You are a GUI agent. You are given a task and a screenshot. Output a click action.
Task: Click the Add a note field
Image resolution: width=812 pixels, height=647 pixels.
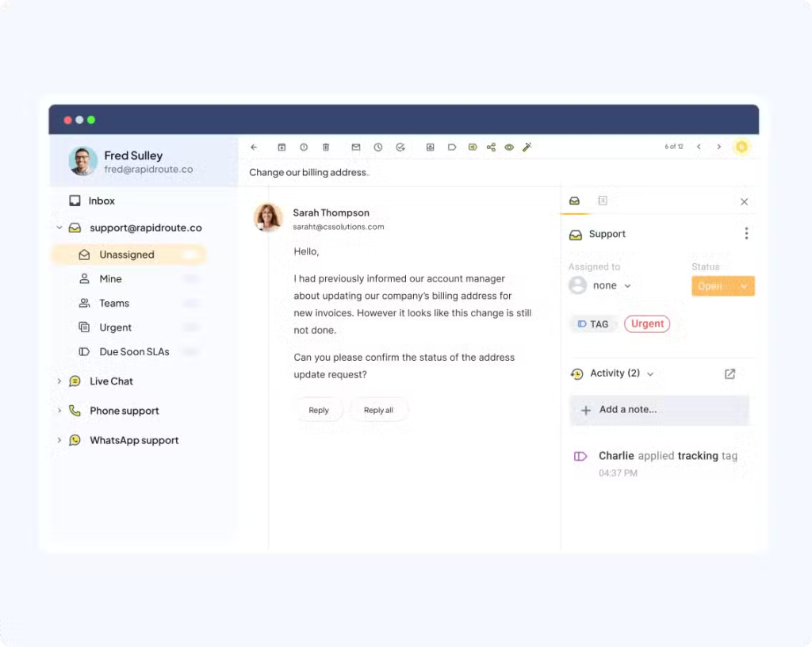[x=659, y=410]
